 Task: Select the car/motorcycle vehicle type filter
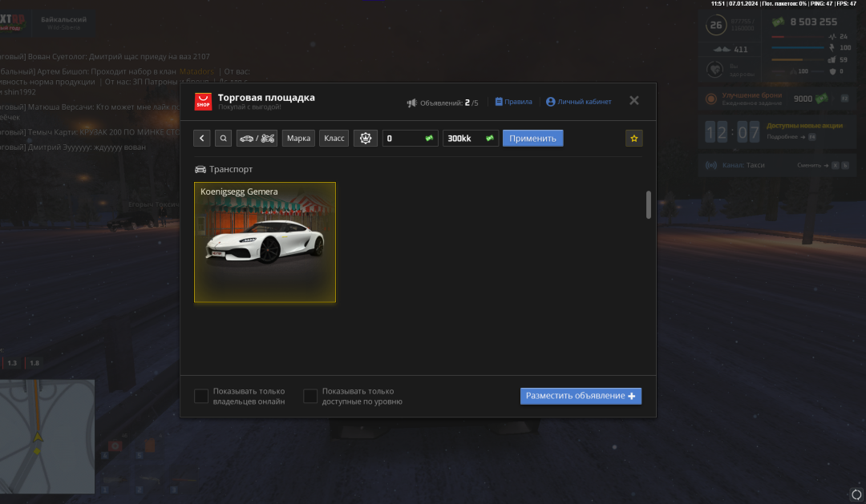pyautogui.click(x=257, y=139)
